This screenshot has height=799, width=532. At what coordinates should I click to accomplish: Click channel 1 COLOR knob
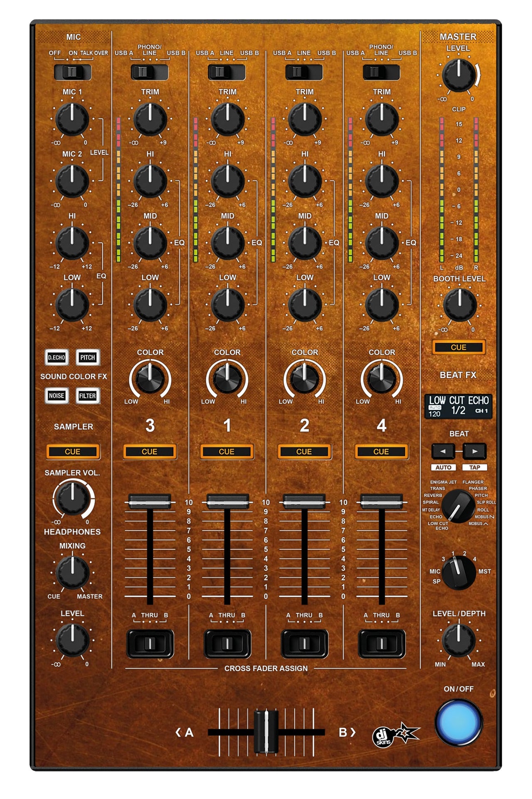(x=227, y=379)
